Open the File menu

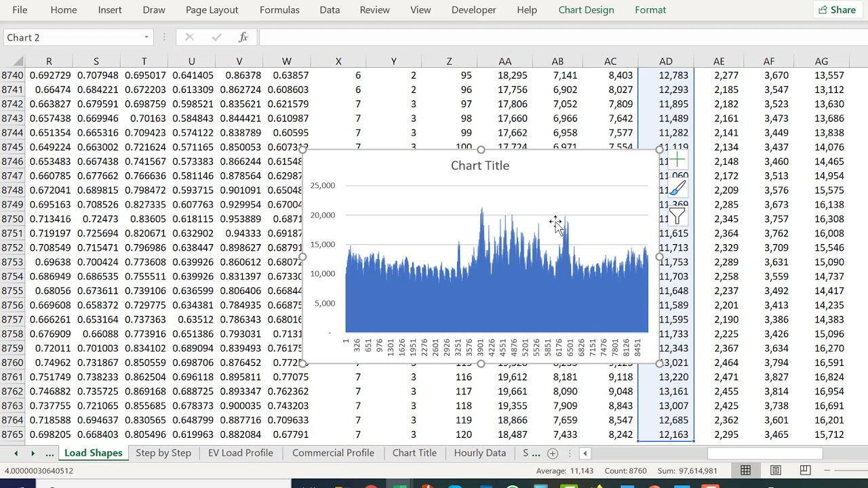20,10
